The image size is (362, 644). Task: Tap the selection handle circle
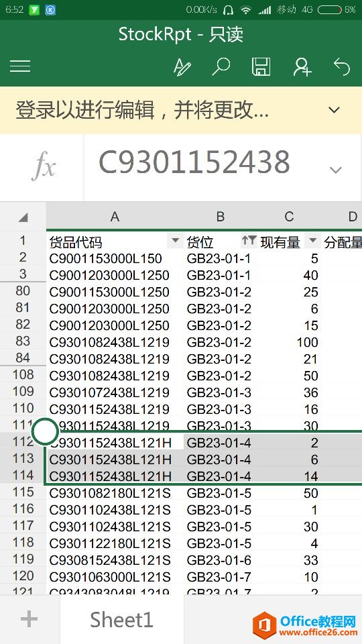pyautogui.click(x=45, y=431)
